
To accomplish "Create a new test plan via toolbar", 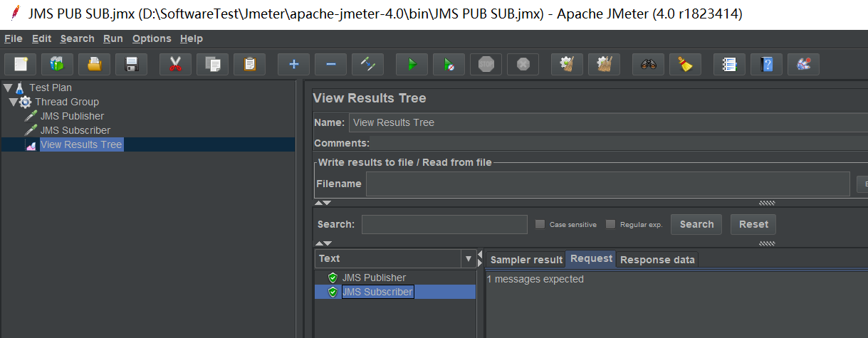I will tap(21, 64).
